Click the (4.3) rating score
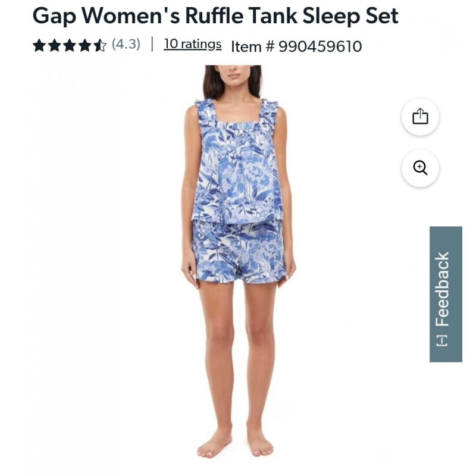 click(126, 44)
